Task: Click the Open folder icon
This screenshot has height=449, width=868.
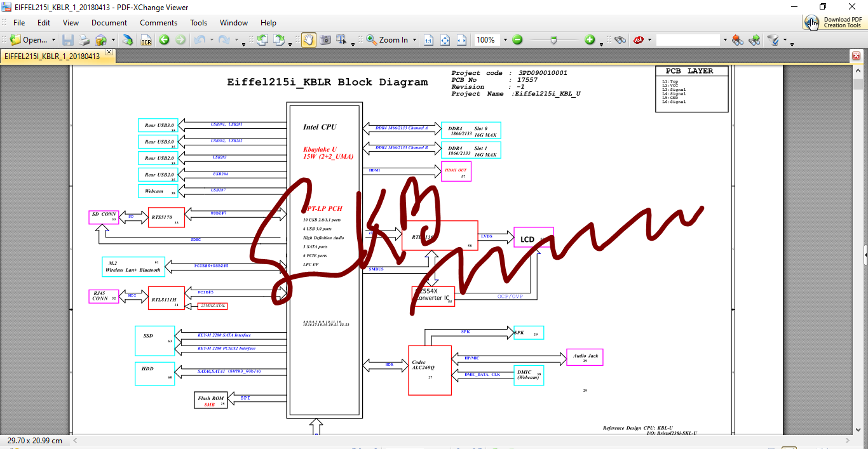Action: (15, 40)
